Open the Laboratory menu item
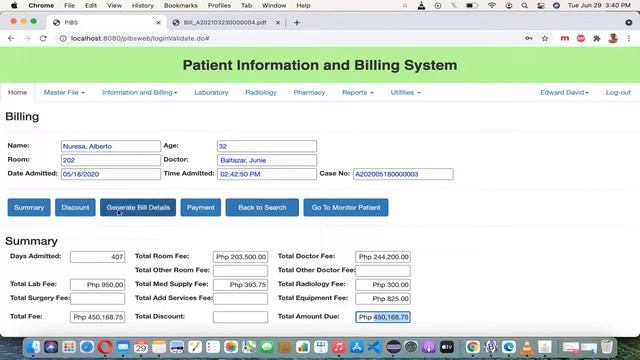 (211, 92)
